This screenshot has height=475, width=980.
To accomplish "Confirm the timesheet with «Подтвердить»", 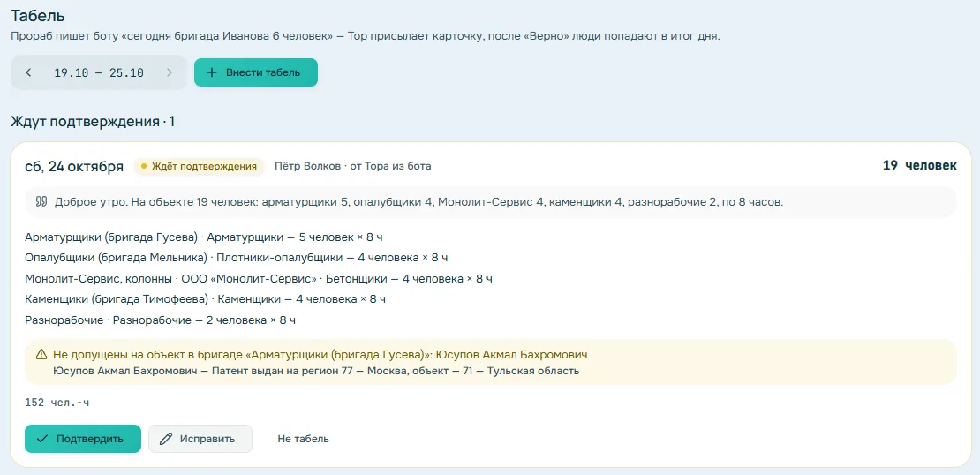I will (83, 439).
